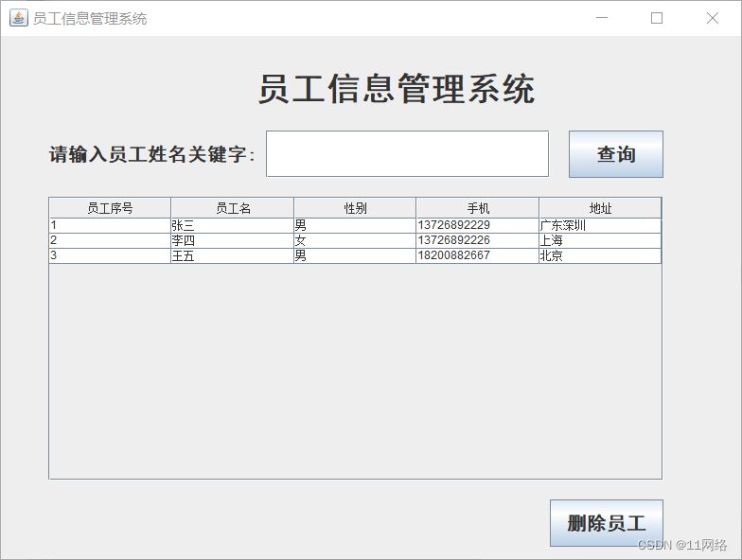Viewport: 742px width, 560px height.
Task: Click the 删除员工 delete button
Action: pos(606,523)
